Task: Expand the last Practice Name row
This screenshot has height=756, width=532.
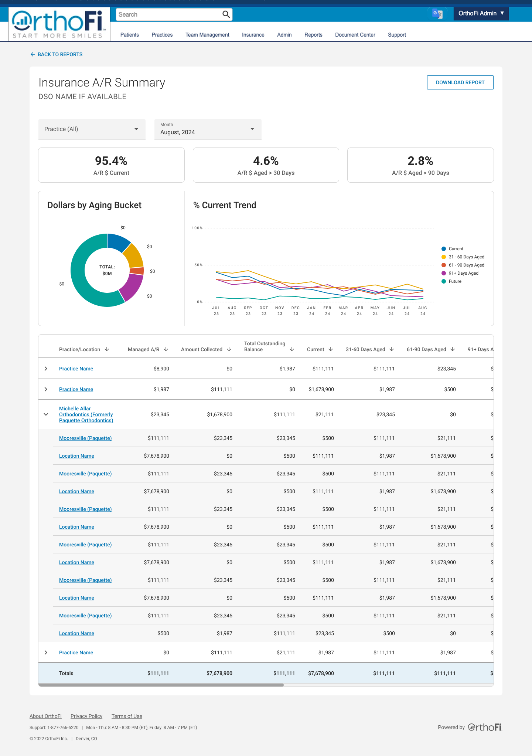Action: click(46, 652)
